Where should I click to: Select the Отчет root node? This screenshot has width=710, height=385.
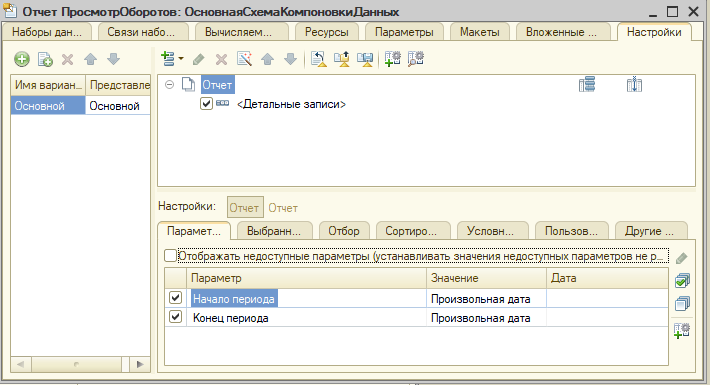217,85
